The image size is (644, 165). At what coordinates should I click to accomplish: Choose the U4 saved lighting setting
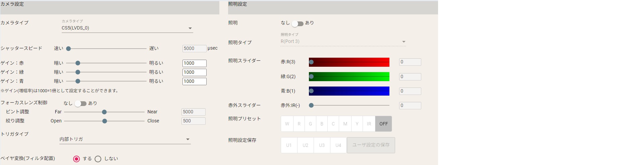(338, 145)
